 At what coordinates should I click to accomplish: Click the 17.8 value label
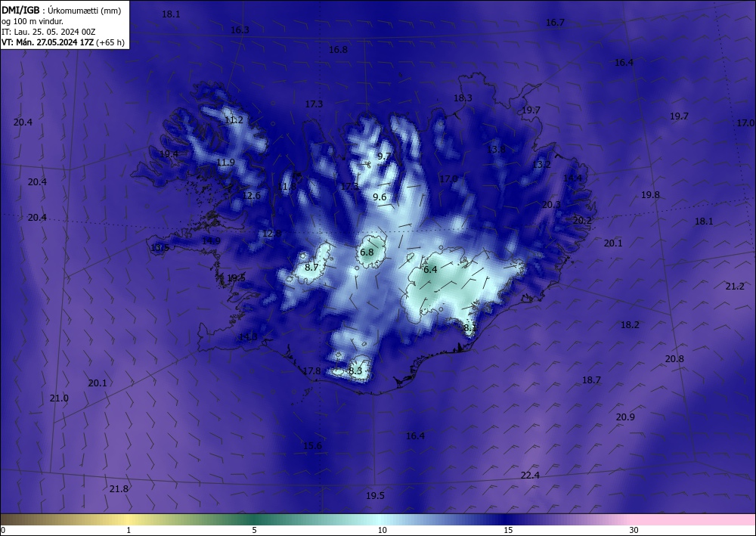pyautogui.click(x=311, y=371)
